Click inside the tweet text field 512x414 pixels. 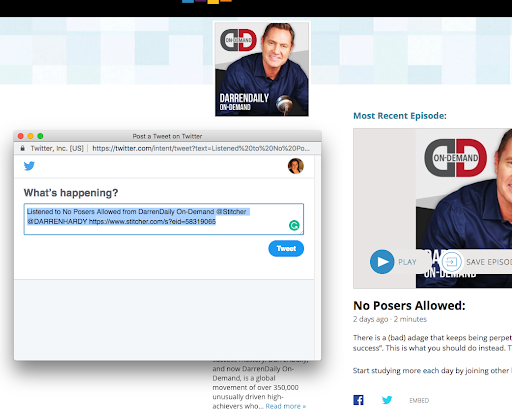pos(164,219)
